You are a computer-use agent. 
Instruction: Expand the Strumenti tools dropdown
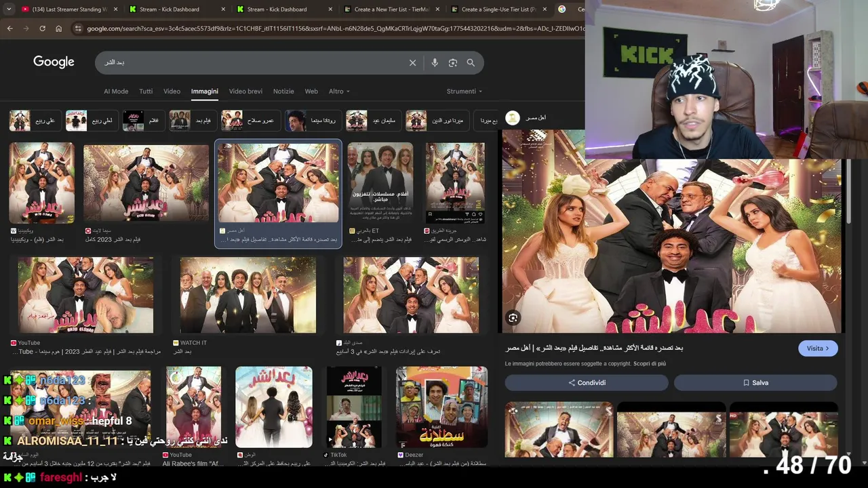tap(465, 91)
